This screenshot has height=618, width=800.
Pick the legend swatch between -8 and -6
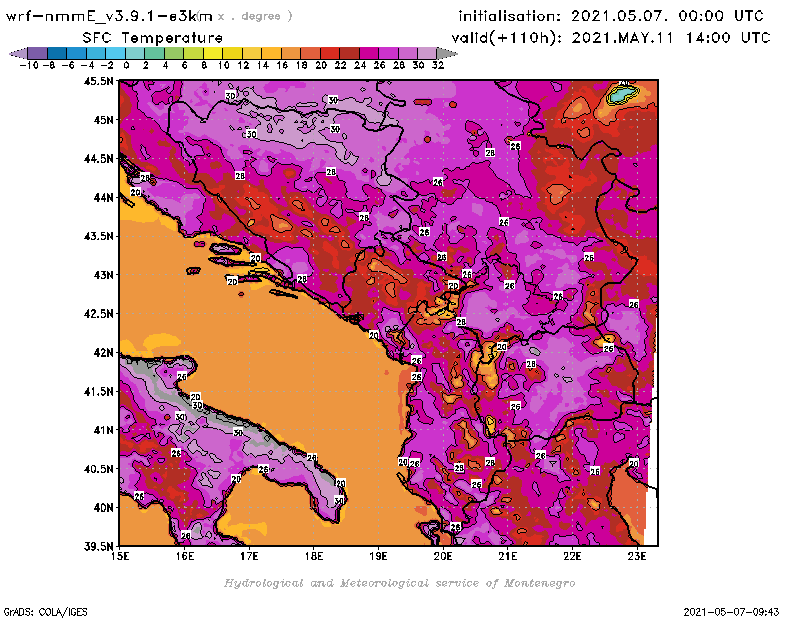pos(57,53)
